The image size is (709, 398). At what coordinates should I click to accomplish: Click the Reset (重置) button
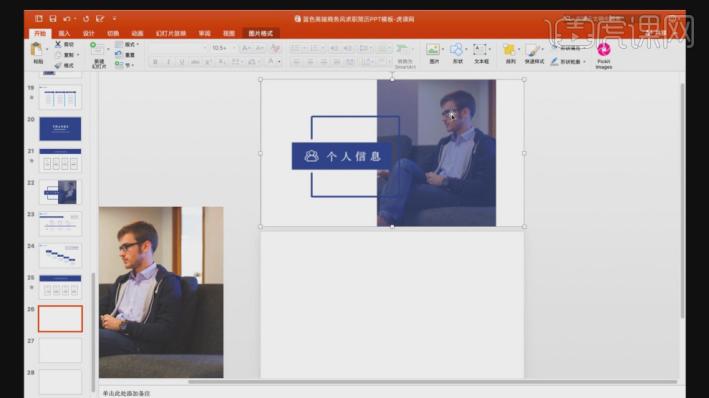pos(125,55)
